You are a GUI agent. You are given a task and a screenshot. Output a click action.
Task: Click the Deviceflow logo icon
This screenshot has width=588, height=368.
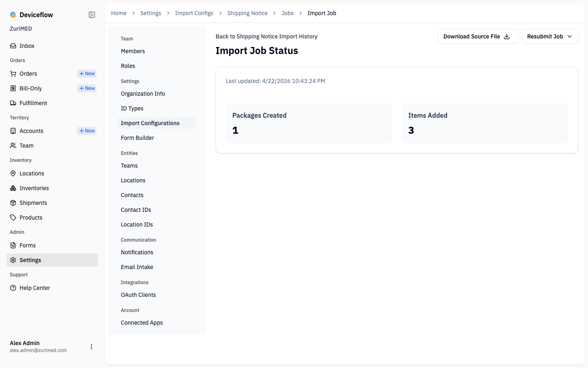click(13, 15)
